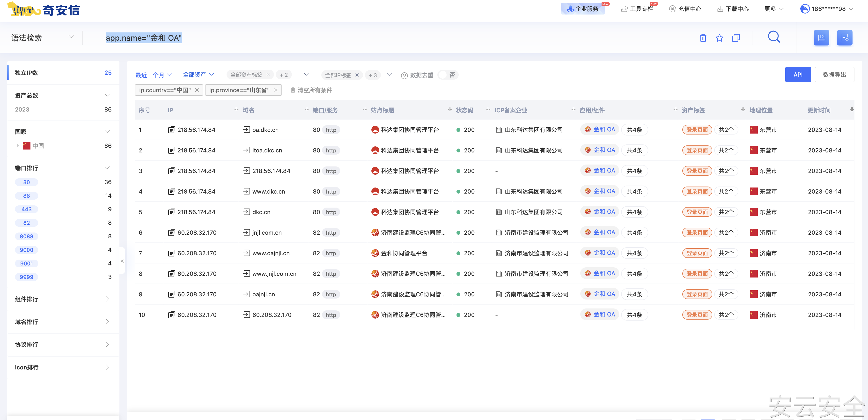Remove the ip.province=="山东省" filter
The width and height of the screenshot is (868, 420).
coord(276,90)
